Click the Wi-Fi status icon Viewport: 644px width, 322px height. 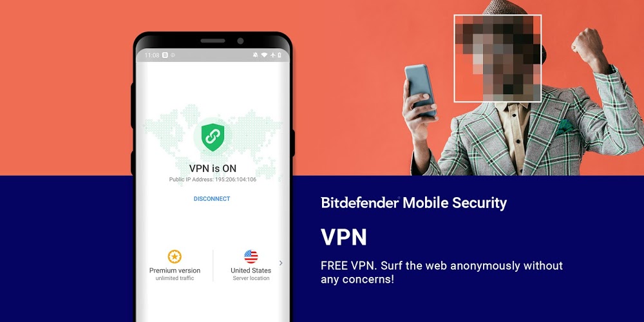(x=264, y=55)
